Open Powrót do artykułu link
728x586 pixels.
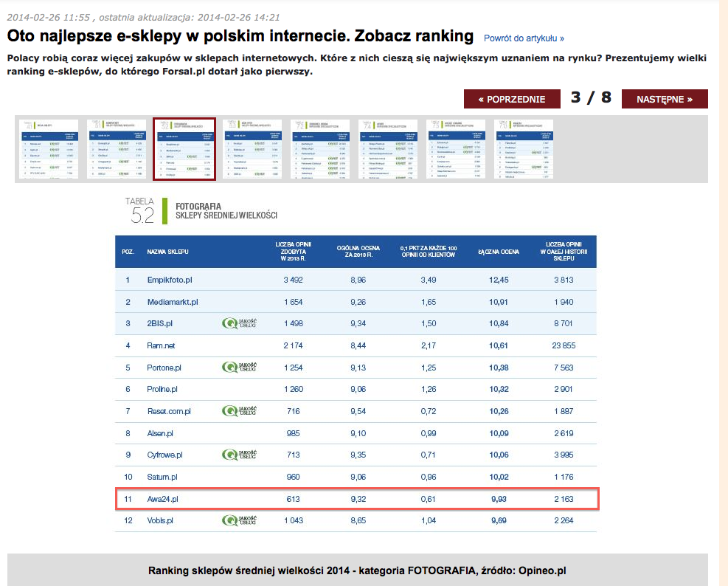pyautogui.click(x=524, y=38)
